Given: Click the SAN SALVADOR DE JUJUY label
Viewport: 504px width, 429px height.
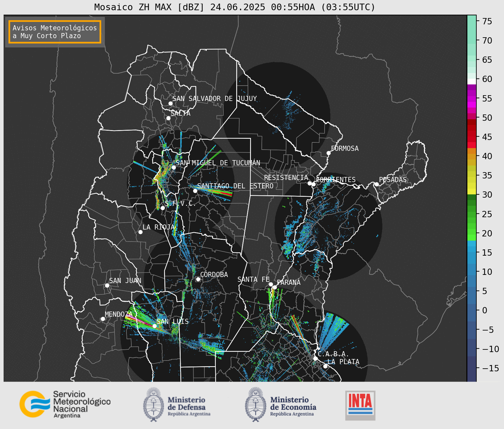Looking at the screenshot, I should pyautogui.click(x=215, y=99).
